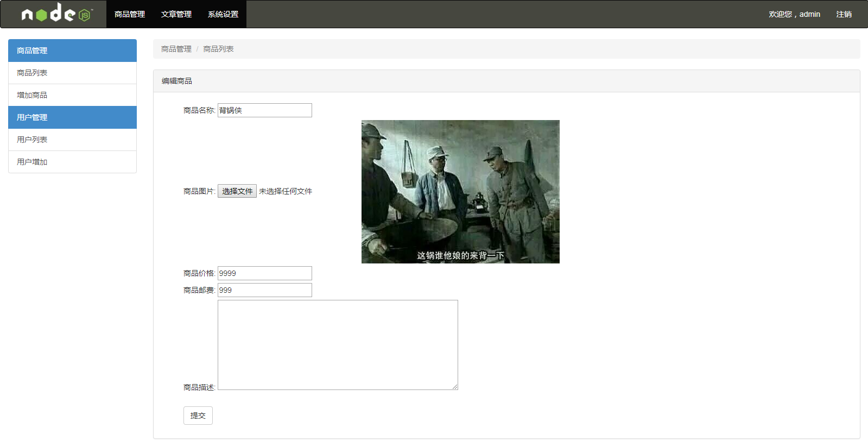The width and height of the screenshot is (868, 440).
Task: Click the 商品邮费 field label
Action: click(x=199, y=290)
